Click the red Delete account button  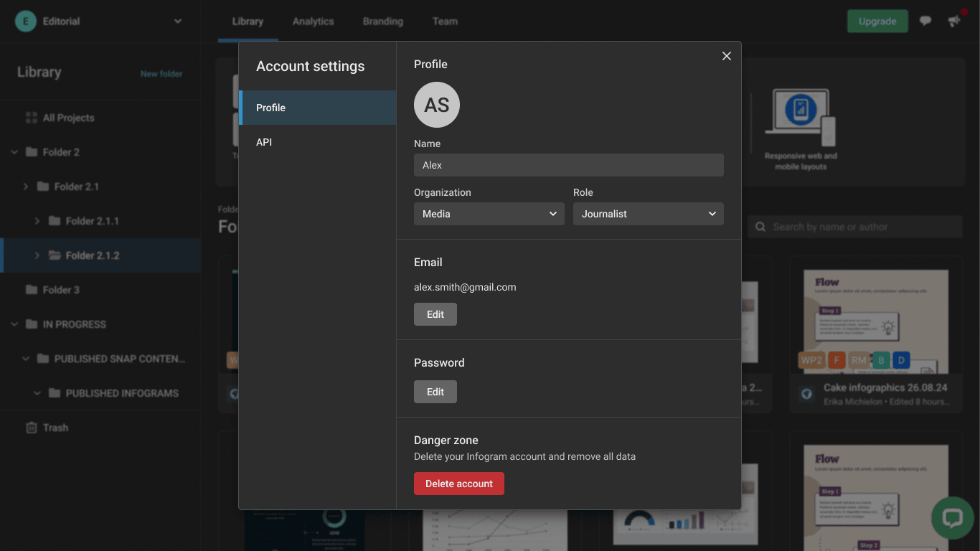coord(459,484)
